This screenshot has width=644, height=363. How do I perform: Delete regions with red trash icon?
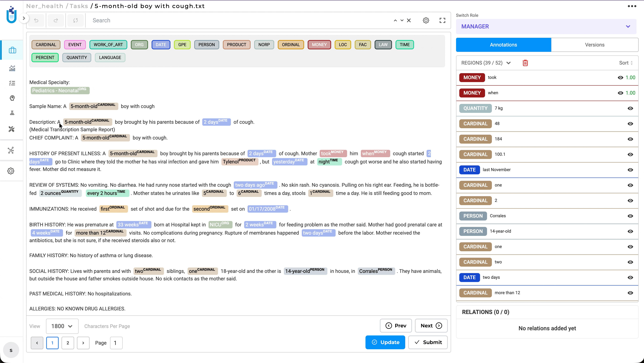coord(525,63)
